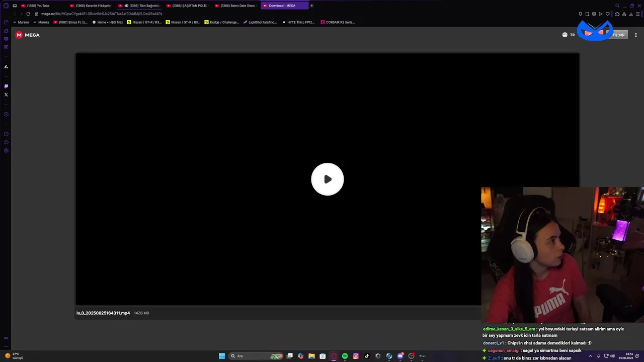Viewport: 644px width, 362px height.
Task: Select the 'Download - MEGA' tab
Action: (284, 6)
